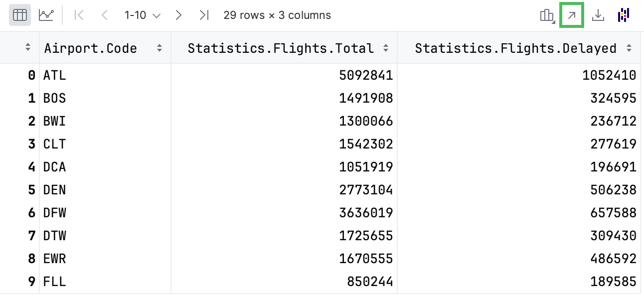Open table in new tab arrow
Viewport: 644px width, 307px height.
(x=572, y=15)
